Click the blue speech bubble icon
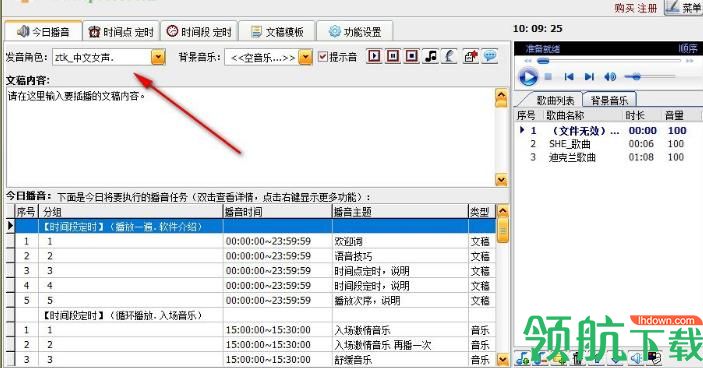The height and width of the screenshot is (368, 703). (490, 56)
